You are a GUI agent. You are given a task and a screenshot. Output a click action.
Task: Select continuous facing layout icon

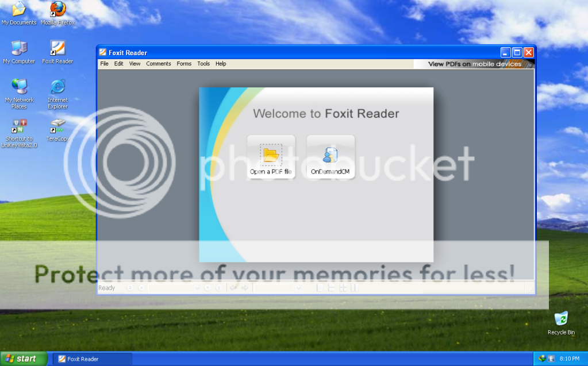point(355,288)
